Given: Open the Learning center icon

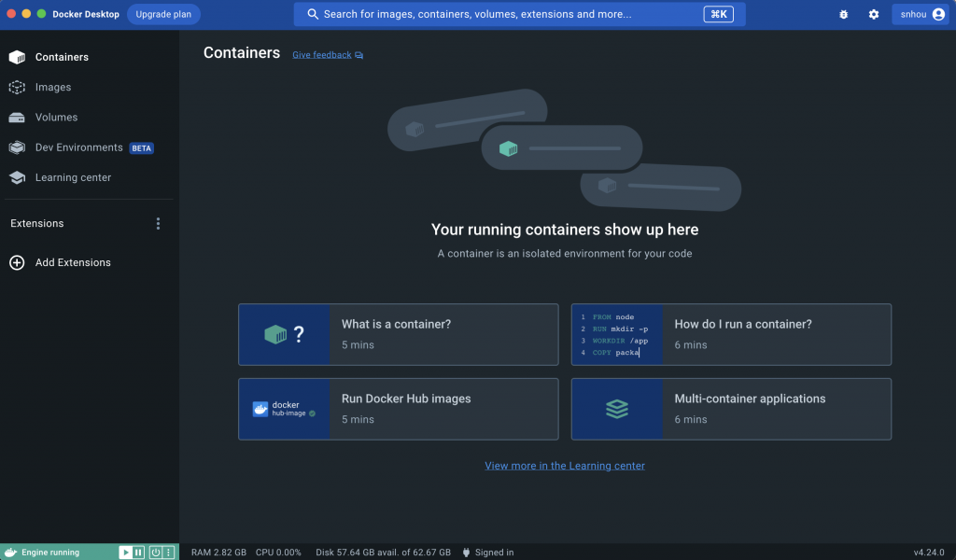Looking at the screenshot, I should coord(17,177).
